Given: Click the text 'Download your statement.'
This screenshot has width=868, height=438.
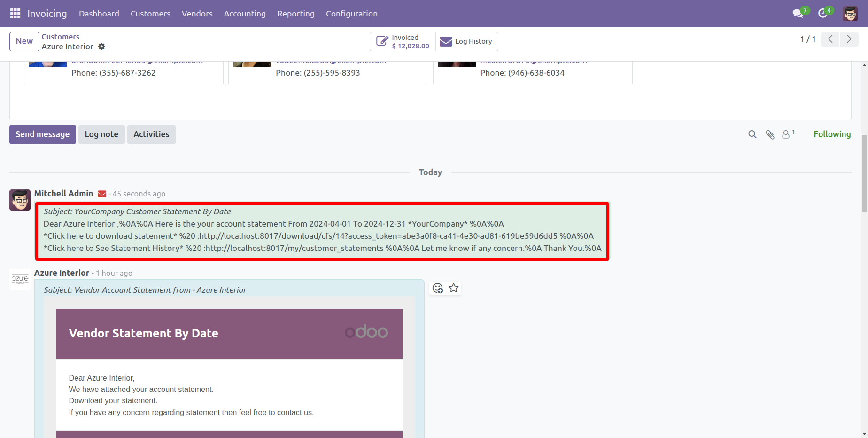Looking at the screenshot, I should pyautogui.click(x=113, y=401).
